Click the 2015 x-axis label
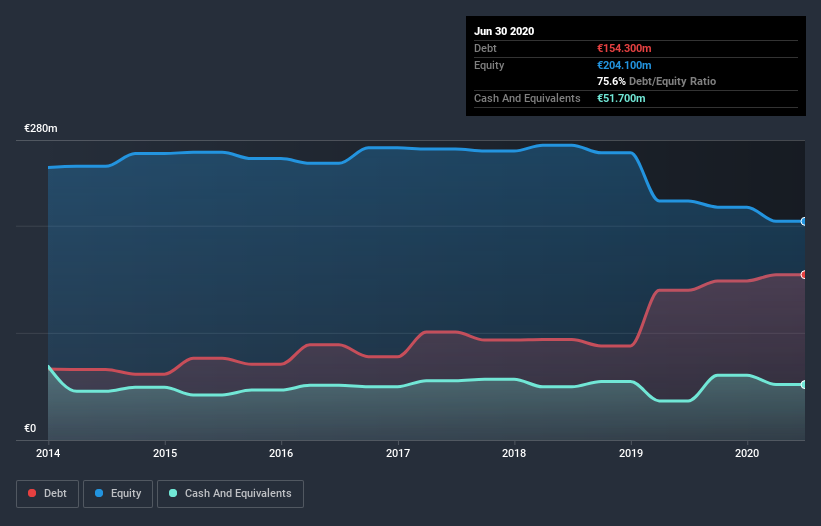The height and width of the screenshot is (526, 821). tap(165, 453)
